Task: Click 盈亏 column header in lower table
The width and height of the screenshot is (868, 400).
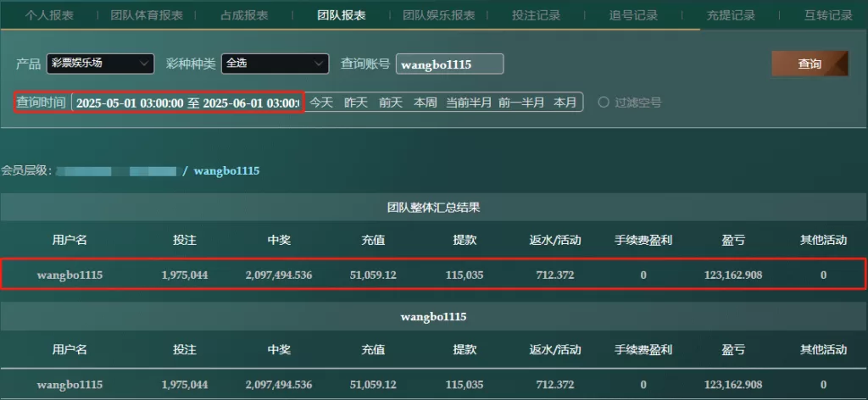Action: [733, 349]
